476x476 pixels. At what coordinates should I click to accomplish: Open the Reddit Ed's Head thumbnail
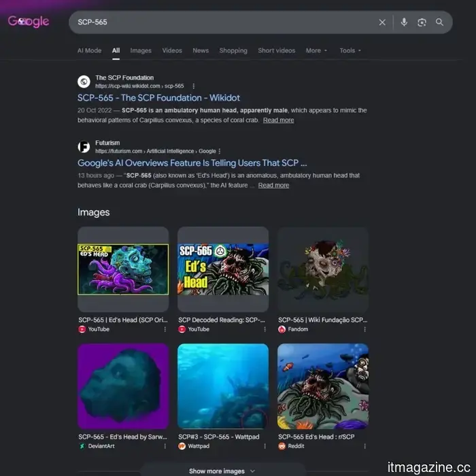(323, 386)
